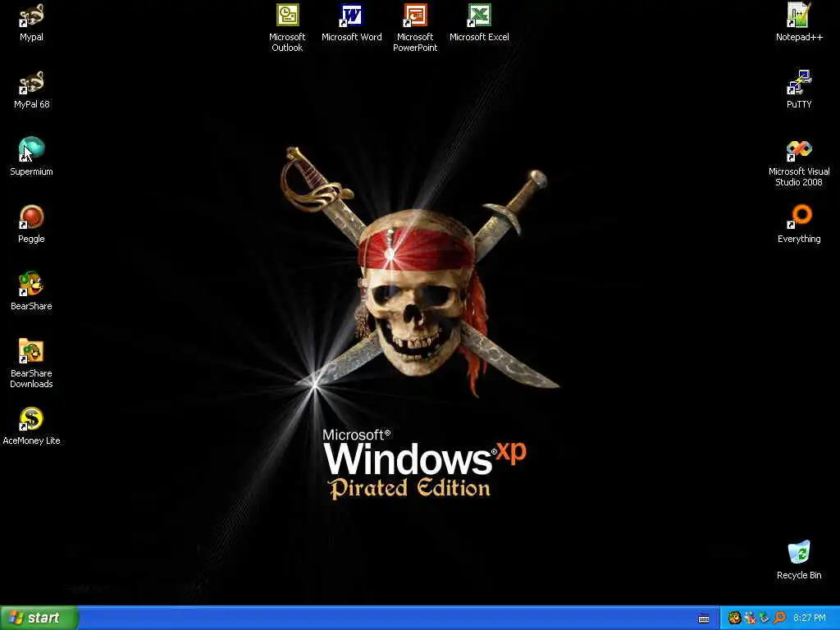Click the Windows Security Alert tray icon

[750, 618]
